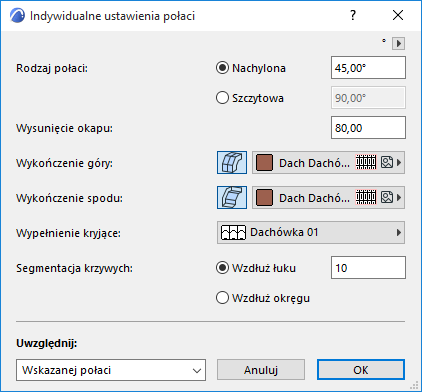Click hatch pattern icon in Wykończenie spodu
Viewport: 422px width, 392px height.
click(366, 198)
